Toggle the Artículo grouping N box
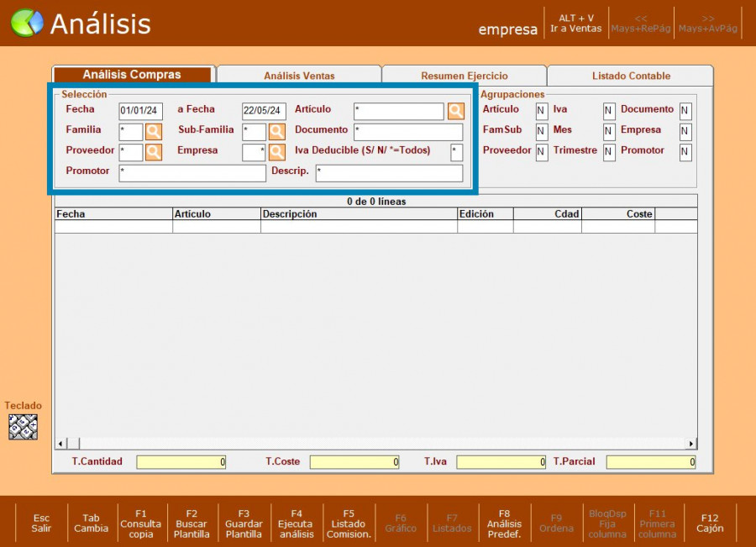Screen dimensions: 756x547 (541, 111)
